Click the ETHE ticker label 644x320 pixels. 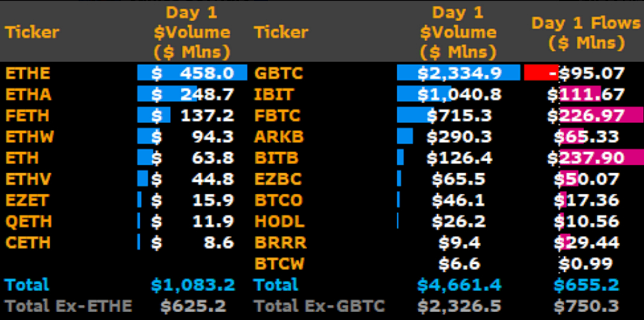[28, 74]
